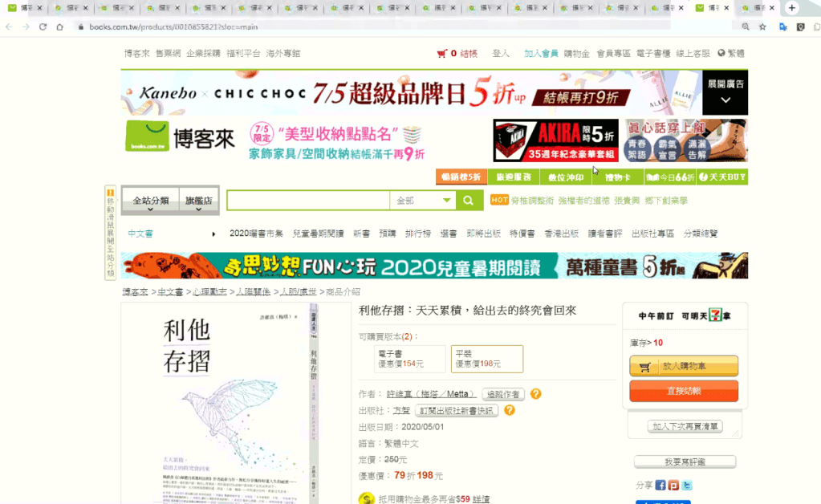This screenshot has height=504, width=821.
Task: Click the orange 直接結帳 button
Action: (x=683, y=391)
